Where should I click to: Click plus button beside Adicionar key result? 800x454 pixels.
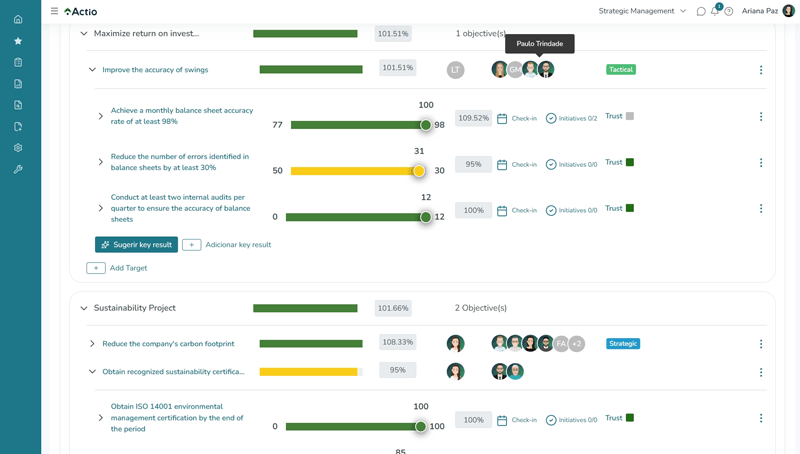click(191, 245)
